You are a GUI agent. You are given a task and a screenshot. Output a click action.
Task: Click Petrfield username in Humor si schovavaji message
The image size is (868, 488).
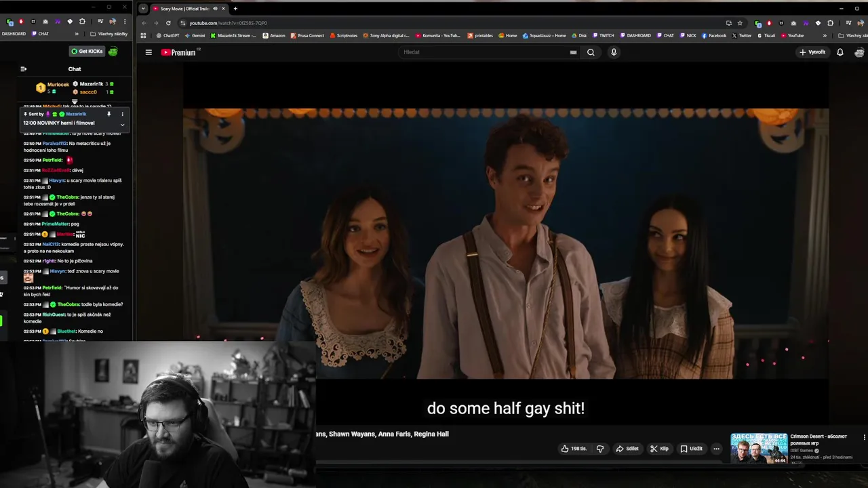coord(52,288)
